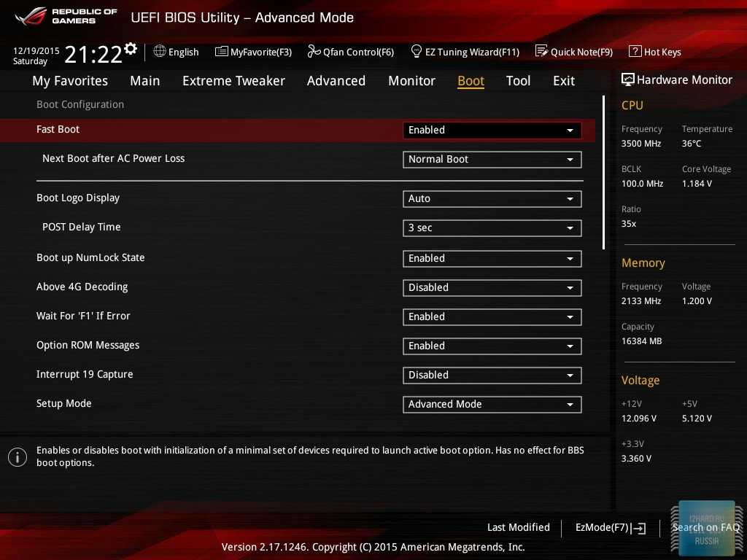Click the vertical scrollbar of settings list
Image resolution: width=747 pixels, height=560 pixels.
click(603, 173)
